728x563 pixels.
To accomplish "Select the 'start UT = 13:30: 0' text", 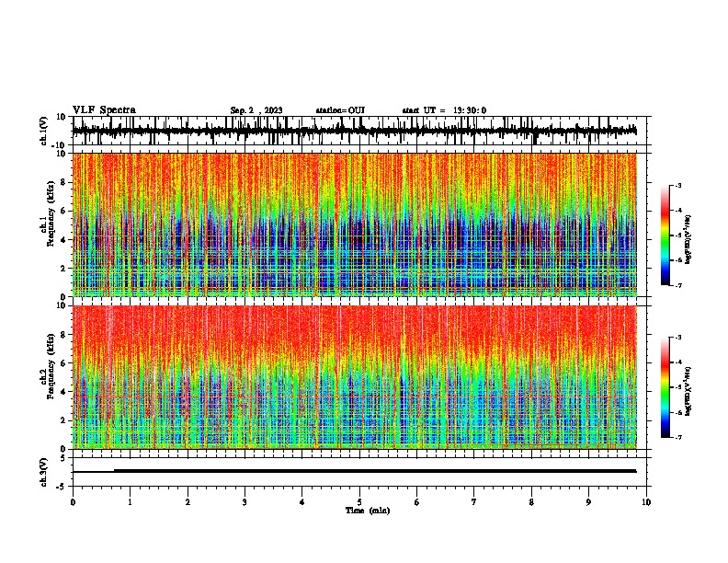I will 444,110.
